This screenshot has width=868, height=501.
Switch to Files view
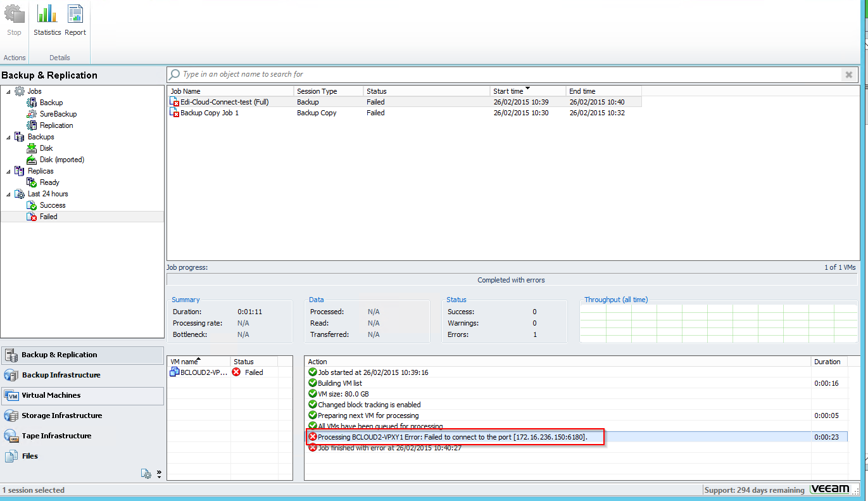click(x=82, y=456)
